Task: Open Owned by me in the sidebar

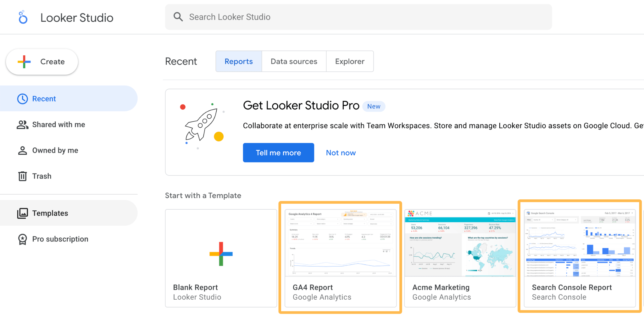Action: pos(55,150)
